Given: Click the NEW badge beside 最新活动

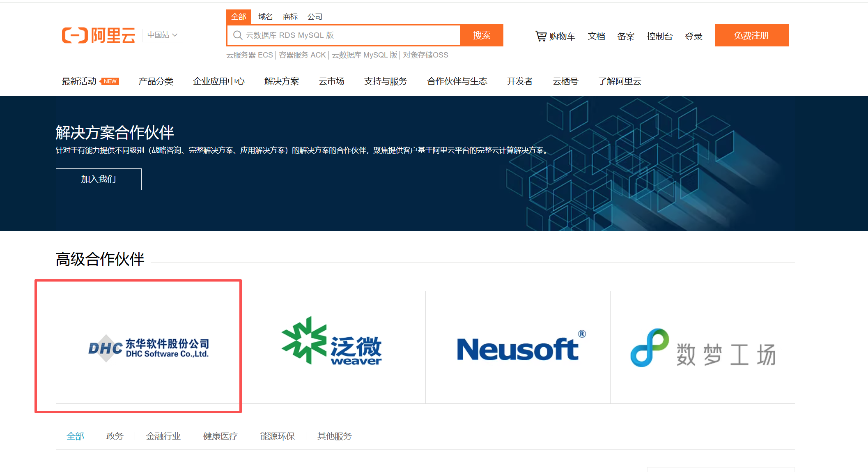Looking at the screenshot, I should point(109,81).
